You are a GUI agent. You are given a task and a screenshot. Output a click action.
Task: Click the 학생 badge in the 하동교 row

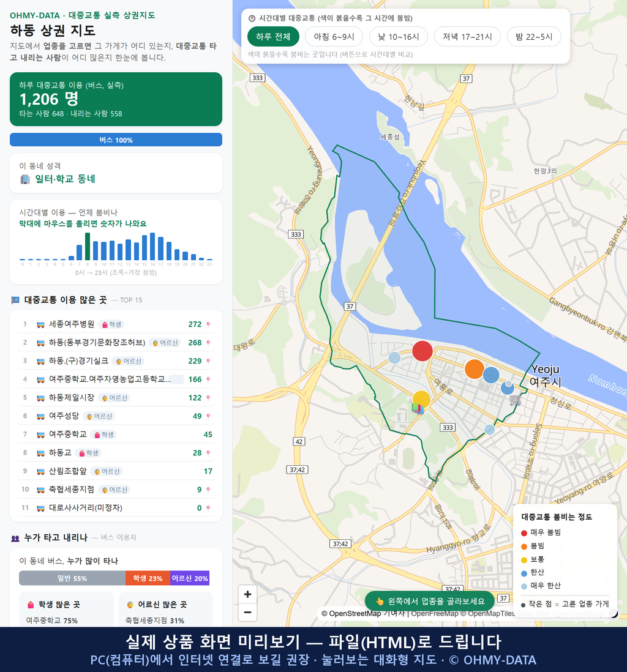click(89, 453)
